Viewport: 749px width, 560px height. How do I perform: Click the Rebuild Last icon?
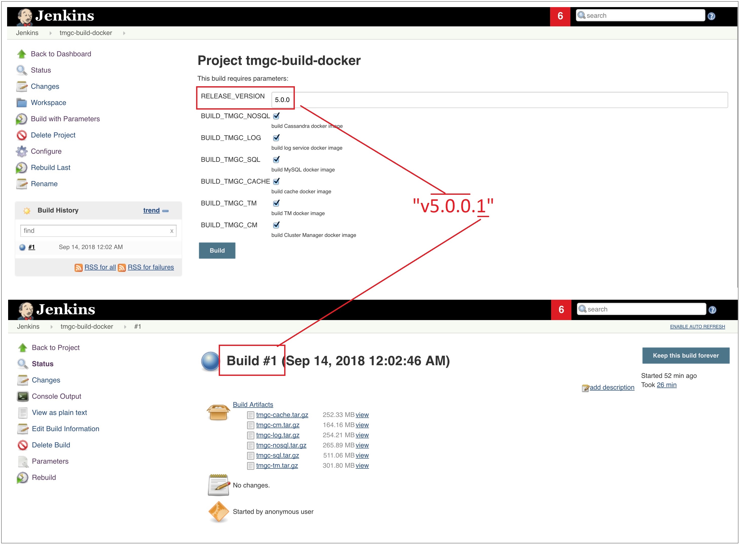(x=22, y=168)
